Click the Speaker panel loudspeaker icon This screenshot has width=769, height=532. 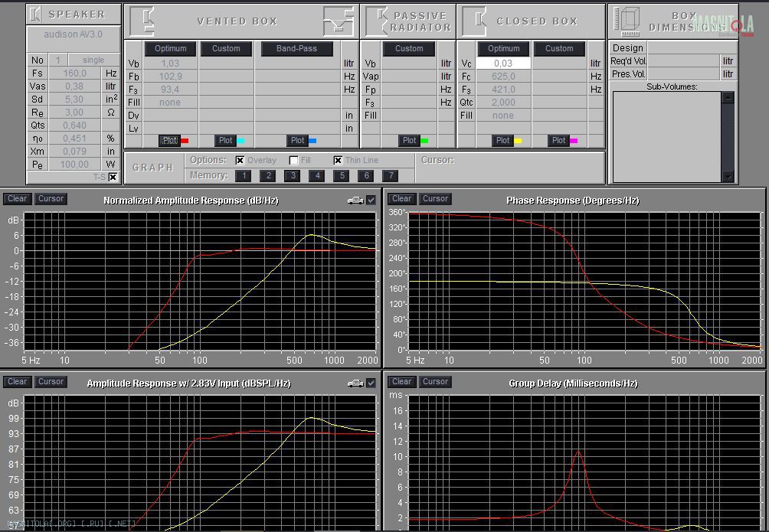34,15
